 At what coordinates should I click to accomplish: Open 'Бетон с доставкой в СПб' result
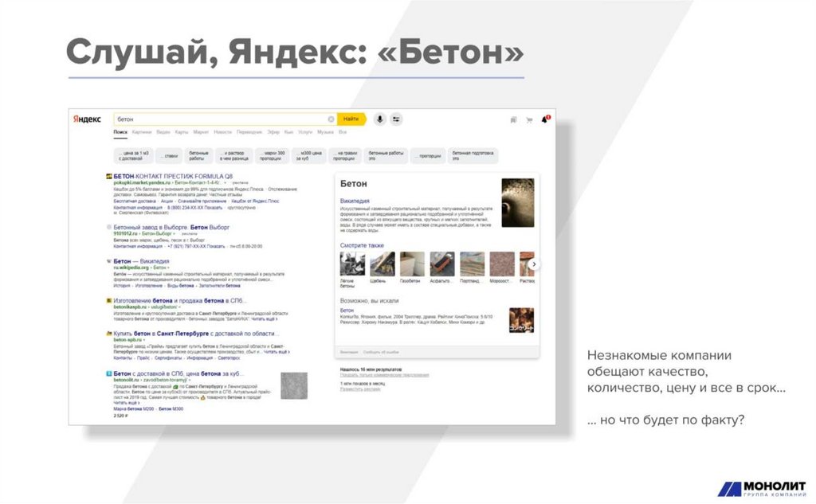(178, 373)
